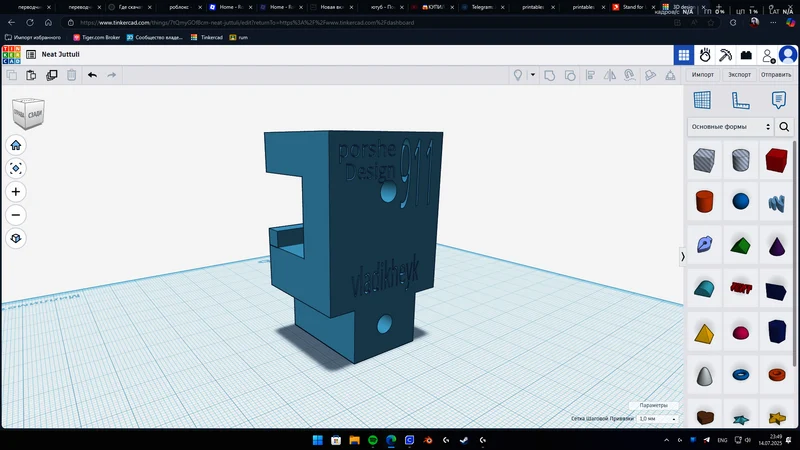Pick the teal round roof shape

704,289
